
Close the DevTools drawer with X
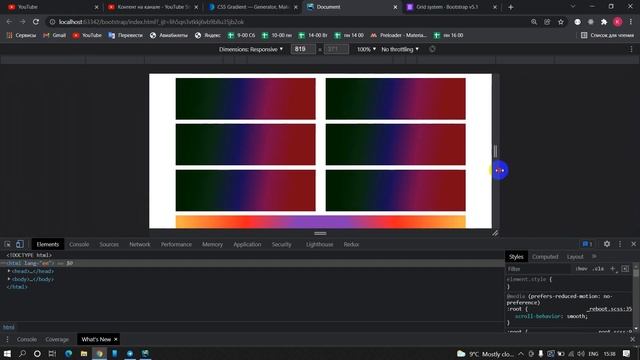(x=633, y=339)
